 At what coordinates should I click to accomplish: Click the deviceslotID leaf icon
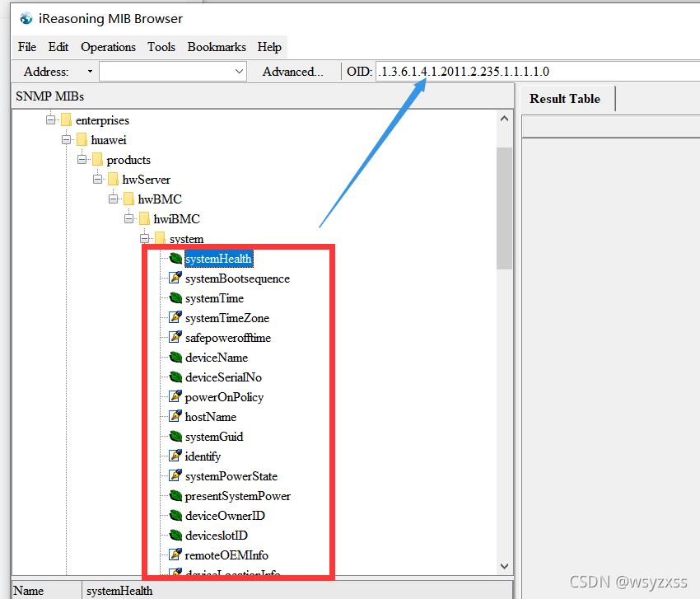[176, 535]
